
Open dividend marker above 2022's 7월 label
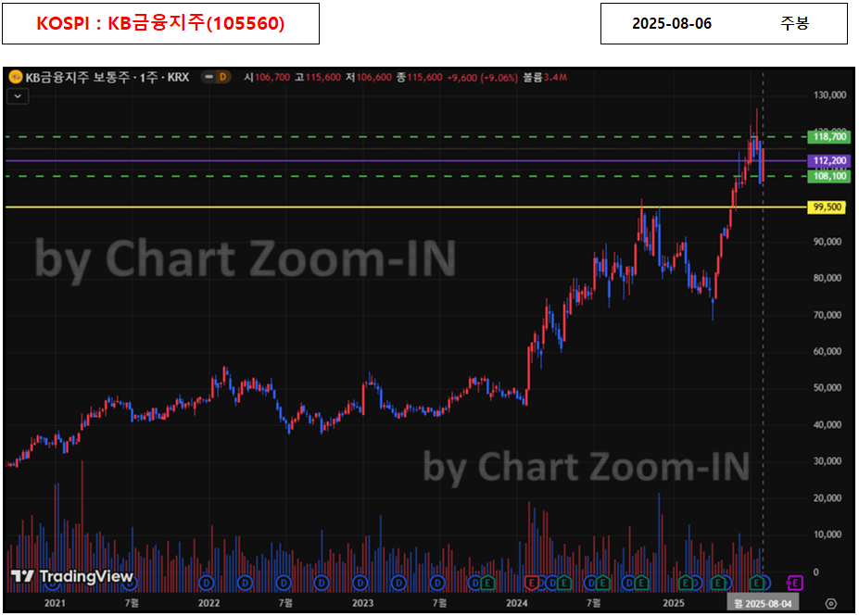click(x=284, y=584)
